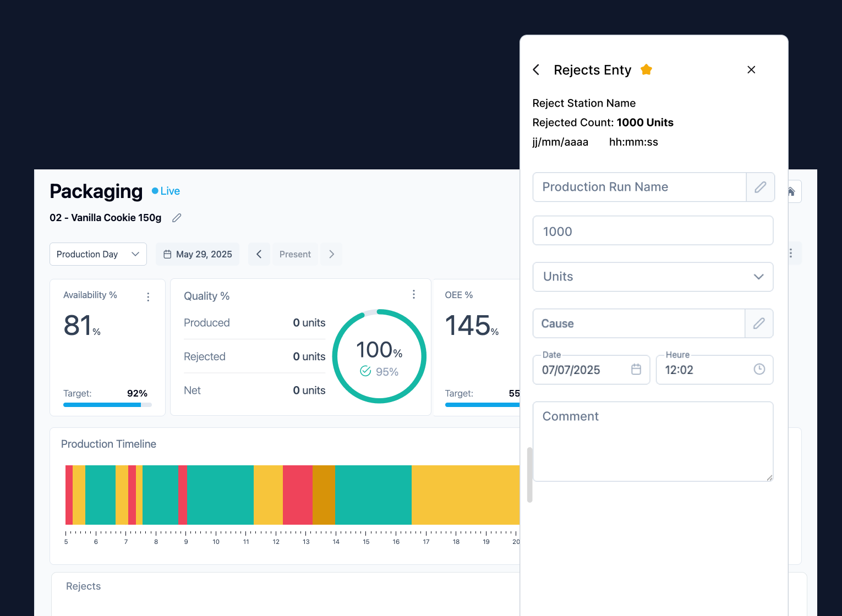Click the Present button
842x616 pixels.
tap(295, 254)
